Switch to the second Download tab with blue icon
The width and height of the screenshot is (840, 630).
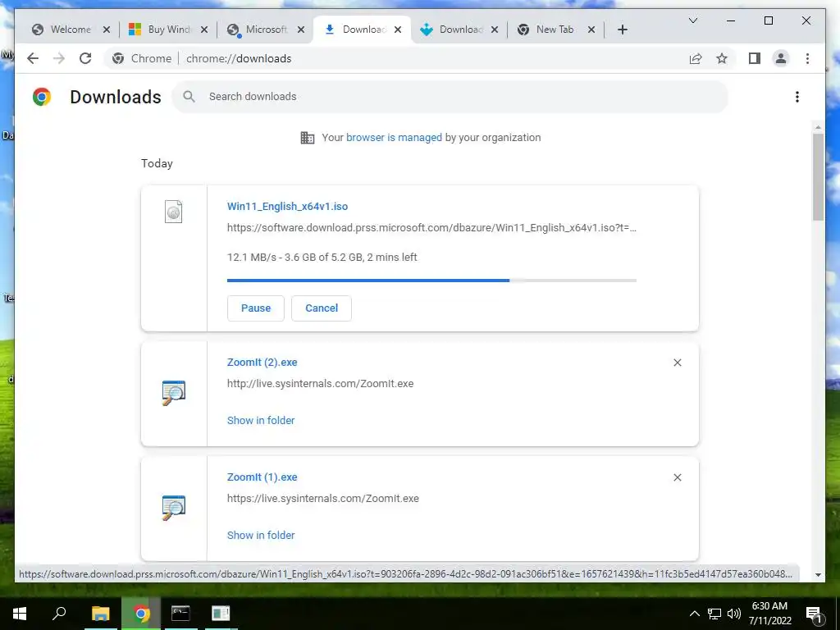point(459,30)
